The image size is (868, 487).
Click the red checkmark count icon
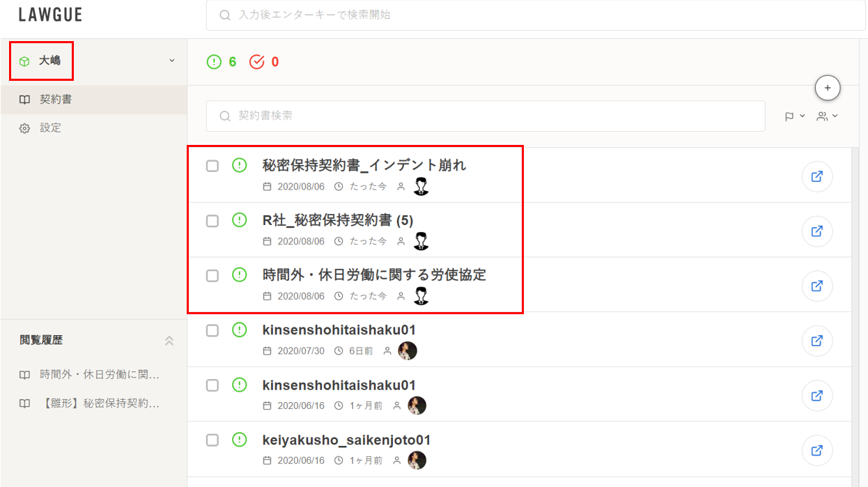coord(257,62)
